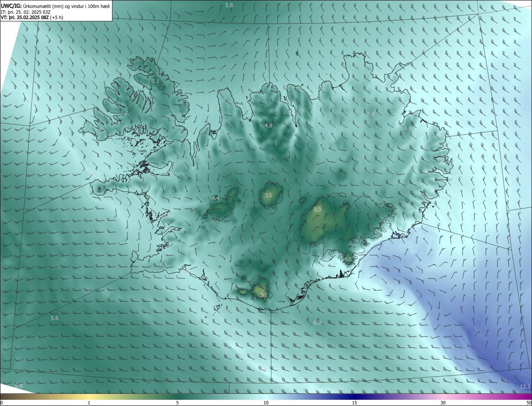Click the colour scale tick label 10

coord(266,403)
